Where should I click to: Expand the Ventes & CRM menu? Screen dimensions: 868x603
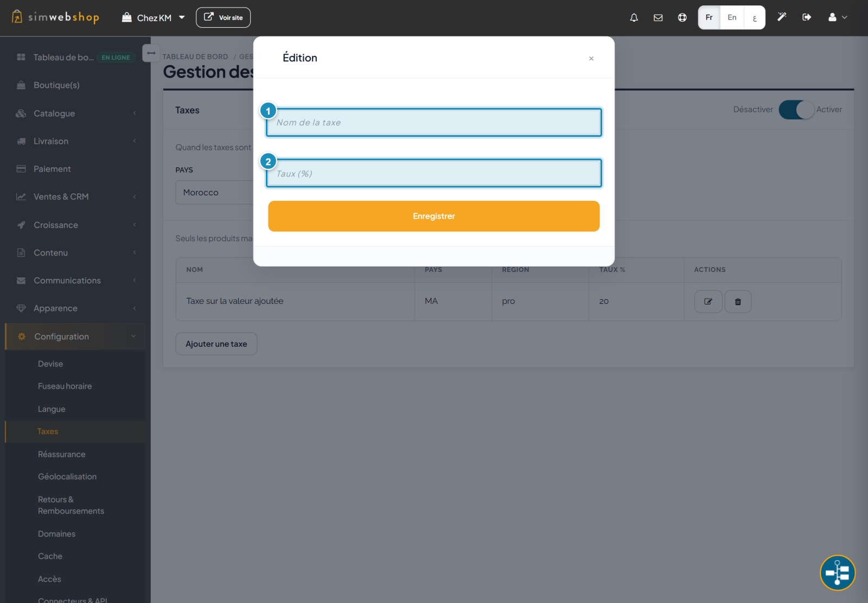click(x=75, y=196)
